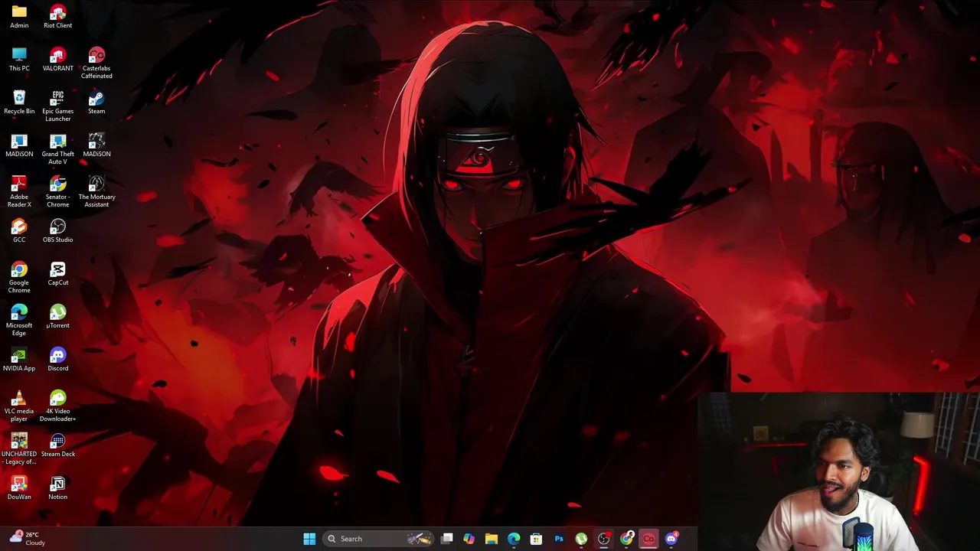Open Discord from the taskbar
Screen dimensions: 980x551
[671, 539]
